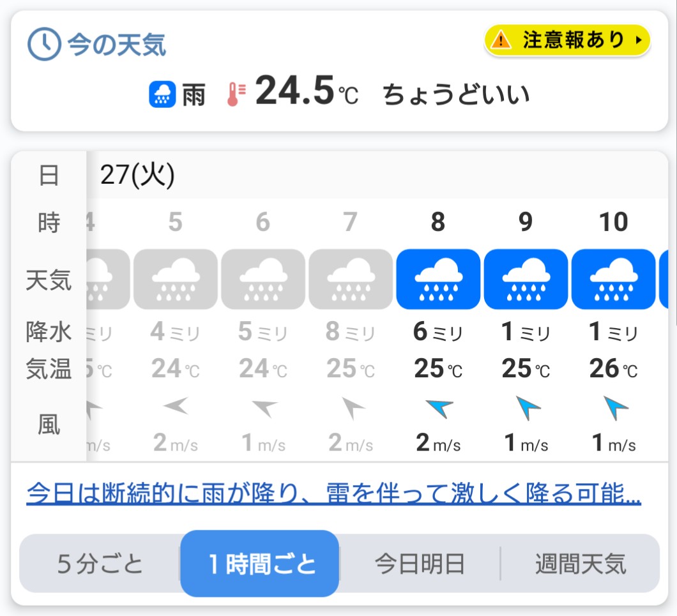The image size is (677, 616).
Task: Select the 9 o'clock rain weather icon
Action: click(526, 279)
